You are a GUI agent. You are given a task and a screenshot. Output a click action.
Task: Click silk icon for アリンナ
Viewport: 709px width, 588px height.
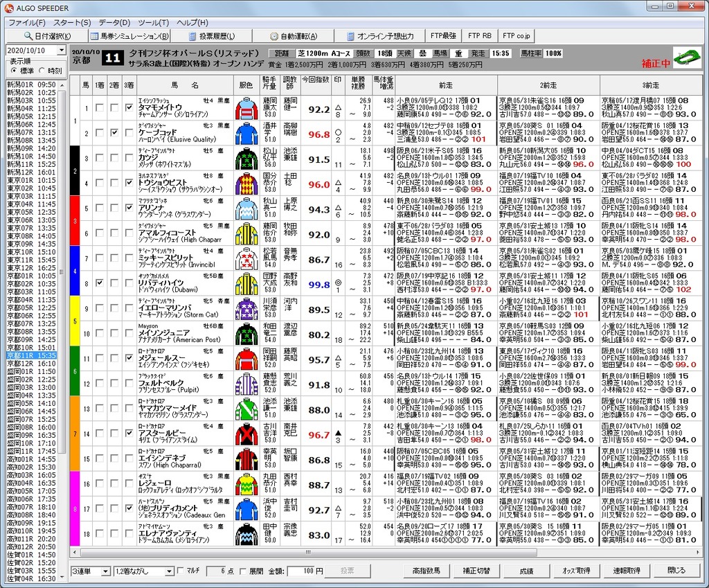246,208
